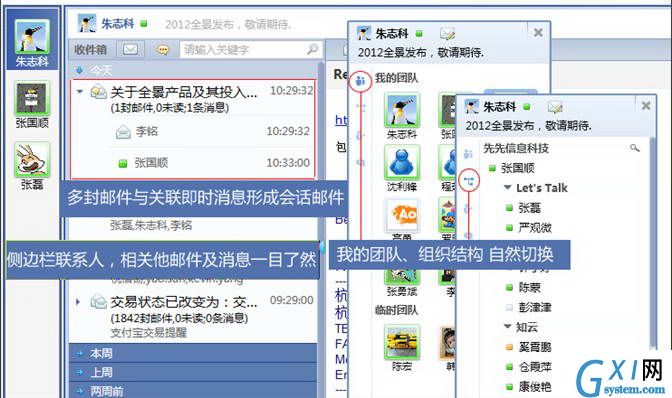Click 朱志科 avatar in 先先信息科技 panel header
This screenshot has height=398, width=672.
pyautogui.click(x=472, y=106)
